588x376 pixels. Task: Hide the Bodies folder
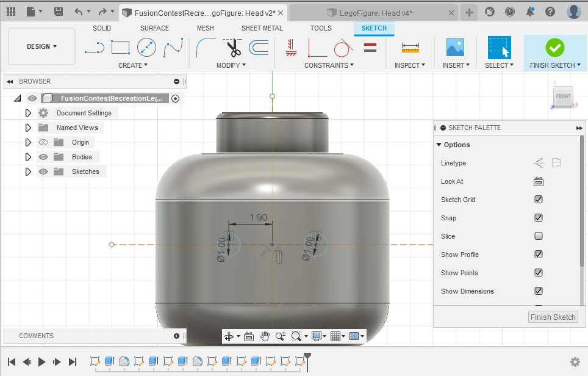click(43, 157)
